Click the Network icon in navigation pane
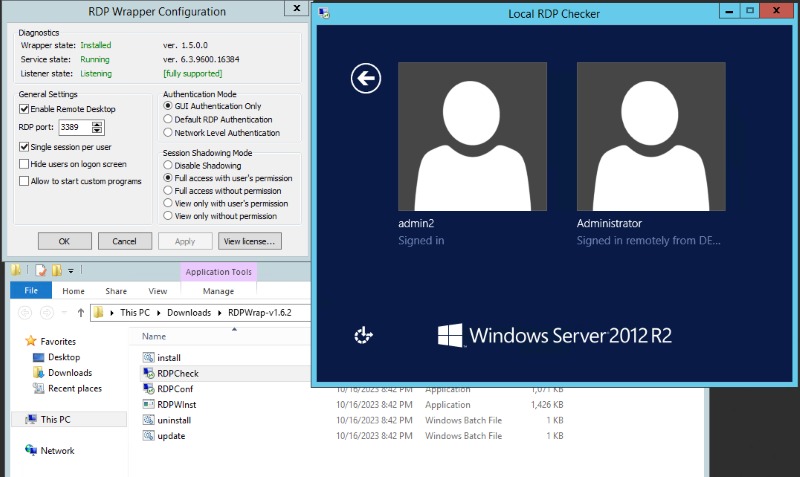This screenshot has width=800, height=477. pyautogui.click(x=31, y=450)
